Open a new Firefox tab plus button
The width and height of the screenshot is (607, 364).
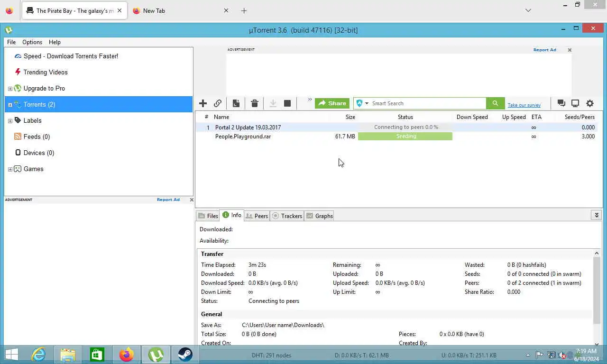coord(244,10)
